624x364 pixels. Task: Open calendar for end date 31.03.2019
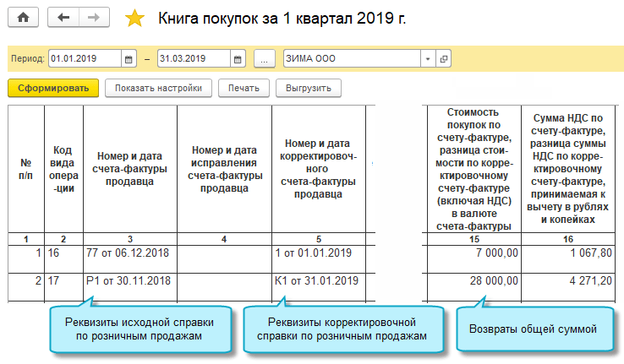click(238, 59)
